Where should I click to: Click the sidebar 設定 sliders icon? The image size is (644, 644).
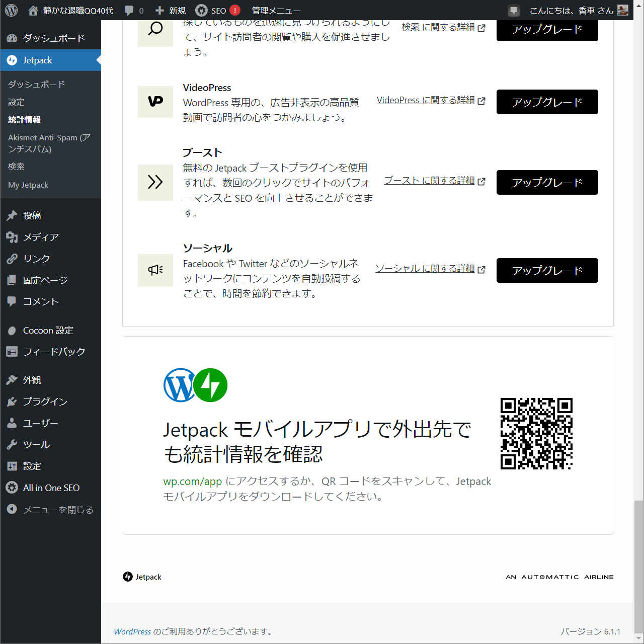(12, 466)
